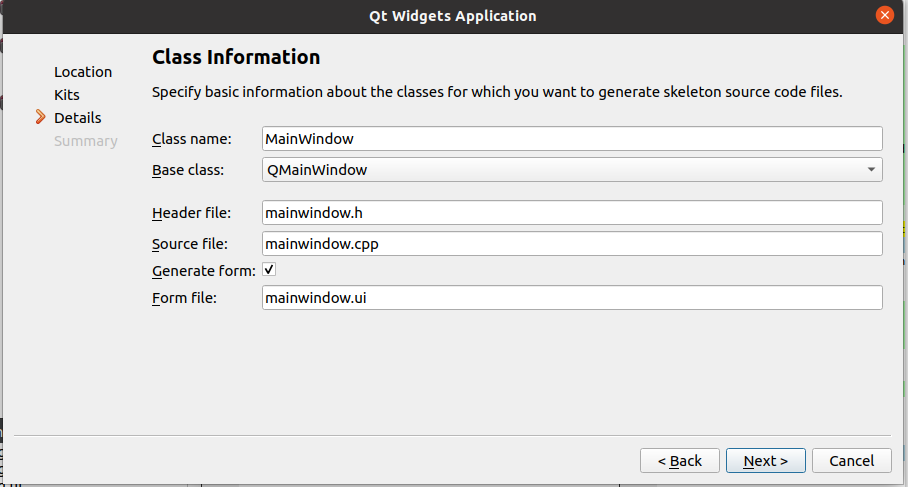Toggle the Generate form checkbox

[x=269, y=270]
